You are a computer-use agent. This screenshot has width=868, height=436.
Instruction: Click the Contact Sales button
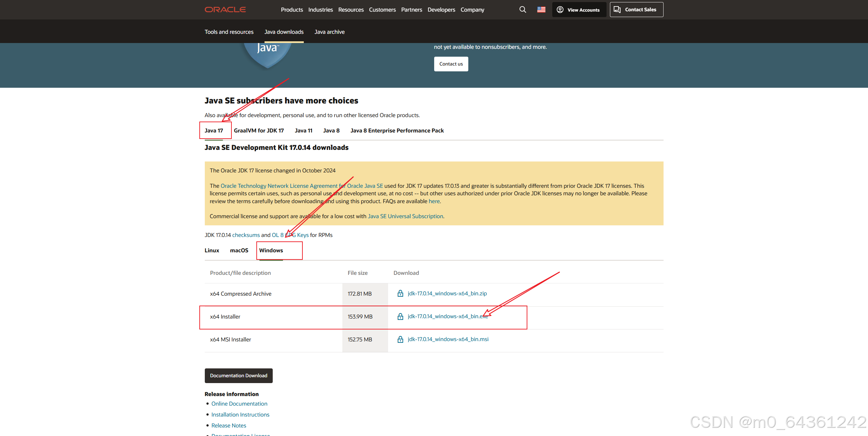point(636,10)
